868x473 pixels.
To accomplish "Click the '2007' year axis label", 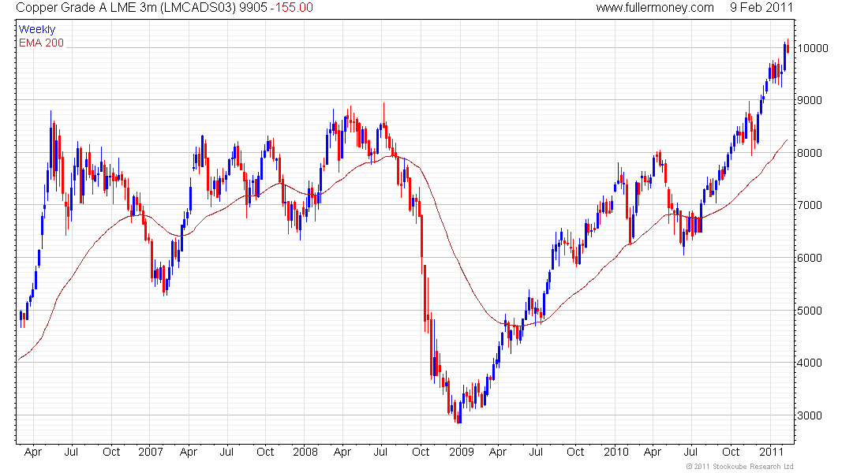I will click(x=151, y=452).
